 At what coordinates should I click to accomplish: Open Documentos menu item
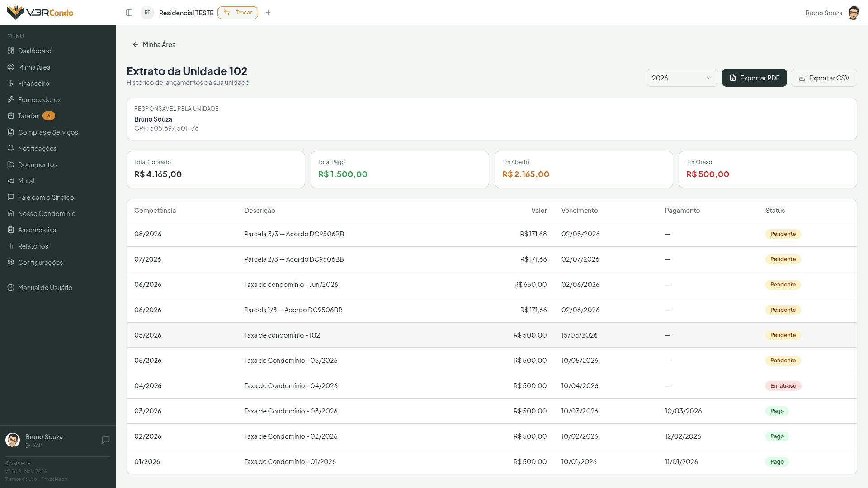pos(58,164)
